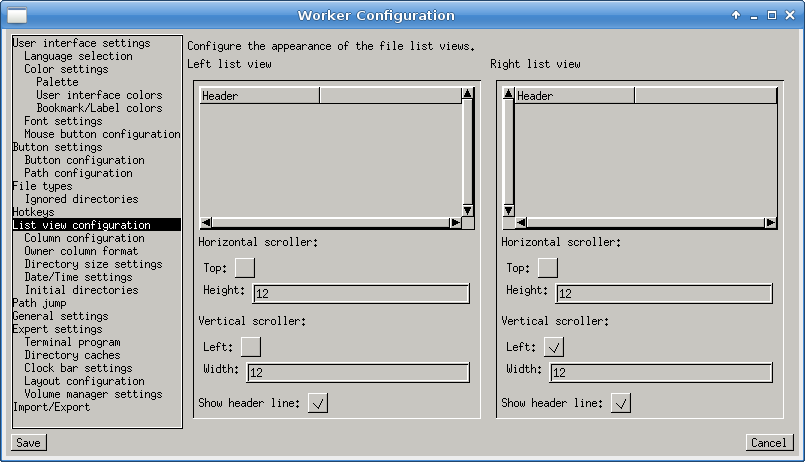Click right list view horizontal scroll-right arrow
This screenshot has width=805, height=462.
point(771,223)
